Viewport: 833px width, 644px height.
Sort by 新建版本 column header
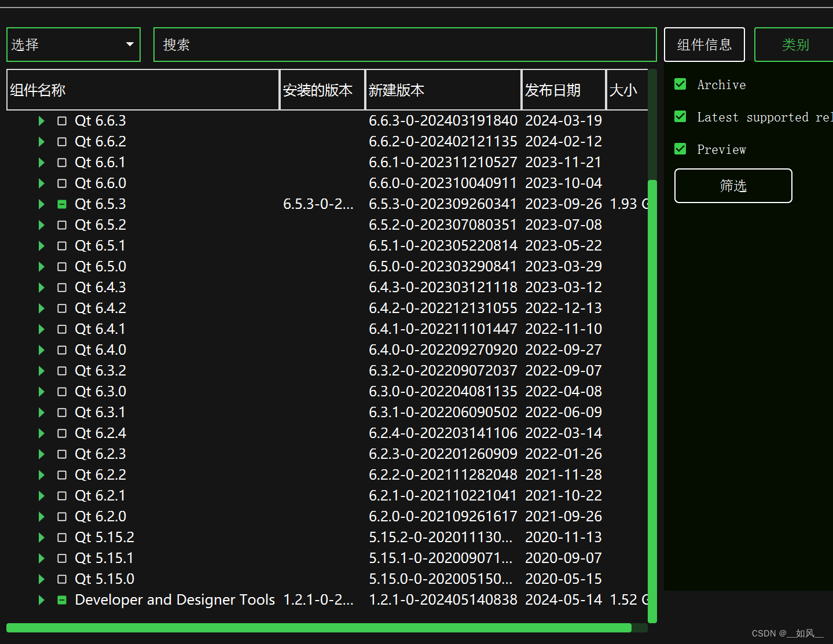pos(443,90)
